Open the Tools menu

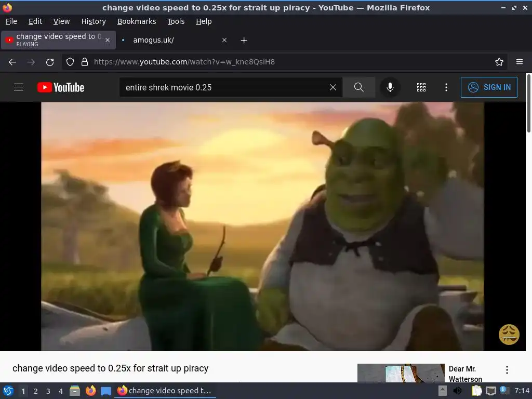[x=176, y=21]
